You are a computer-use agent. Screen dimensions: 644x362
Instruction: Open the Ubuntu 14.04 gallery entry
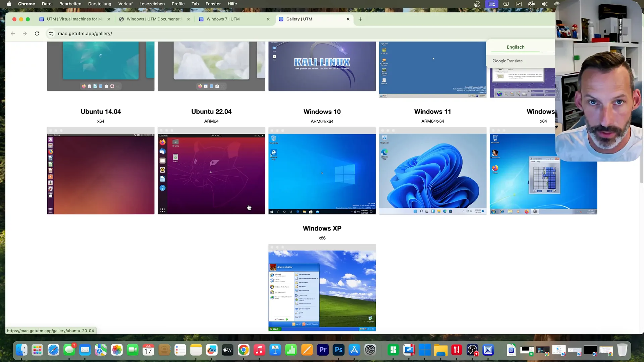pos(101,112)
